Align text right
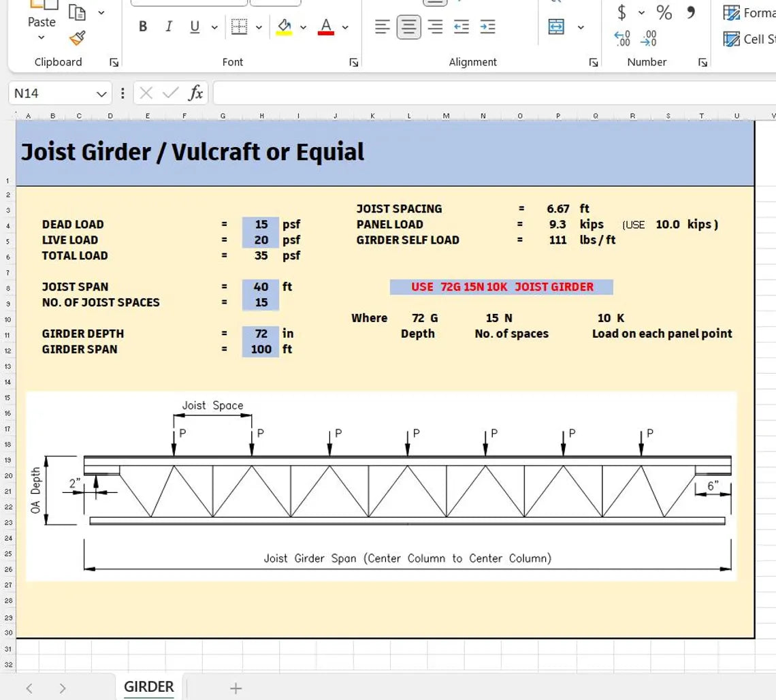Image resolution: width=776 pixels, height=700 pixels. 435,27
